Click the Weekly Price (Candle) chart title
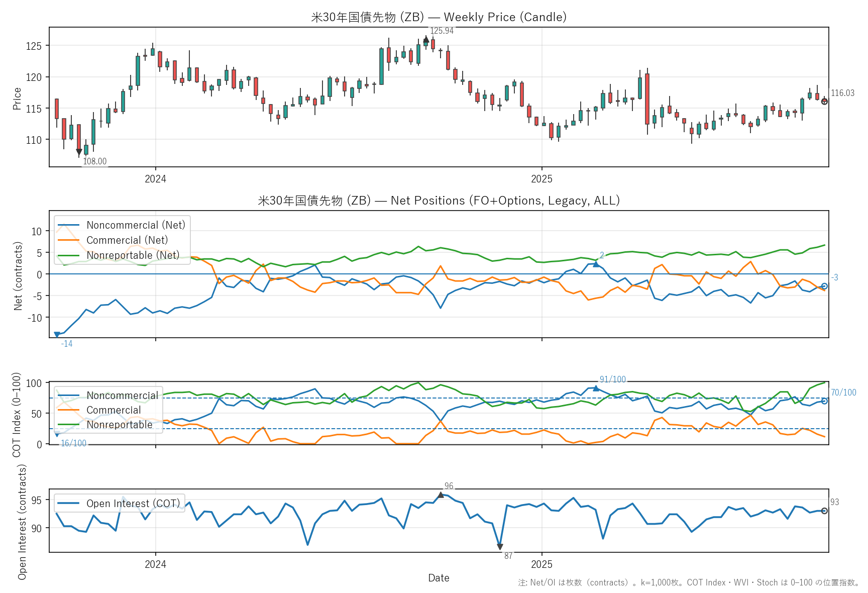Viewport: 868px width, 593px height. click(439, 17)
